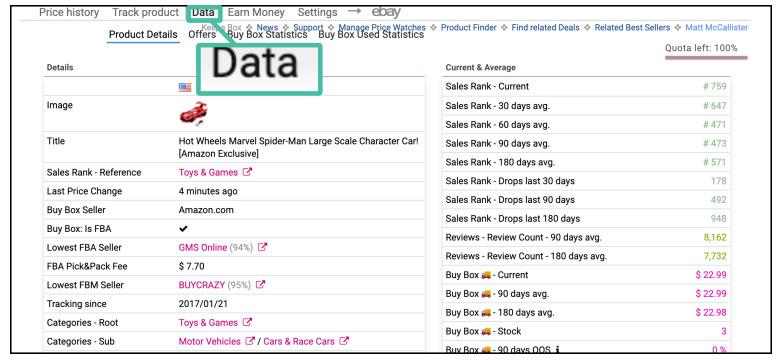
Task: Click 30 days avg. rank # 647
Action: pos(714,106)
